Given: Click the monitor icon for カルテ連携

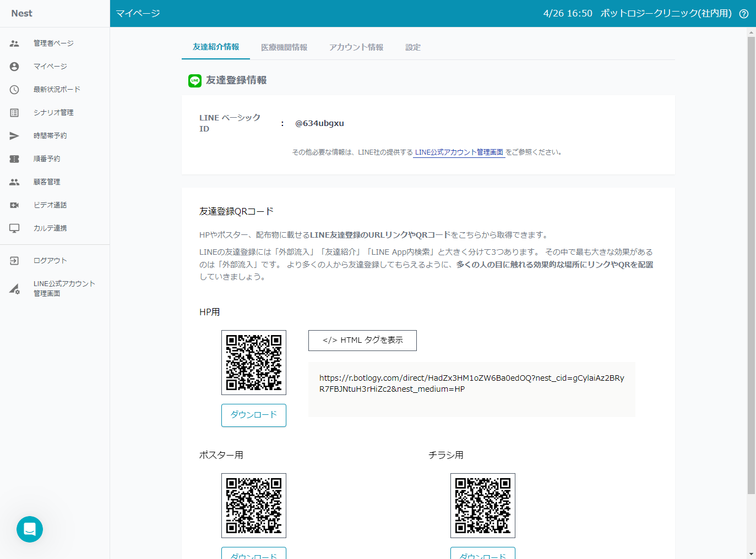Looking at the screenshot, I should click(x=14, y=228).
